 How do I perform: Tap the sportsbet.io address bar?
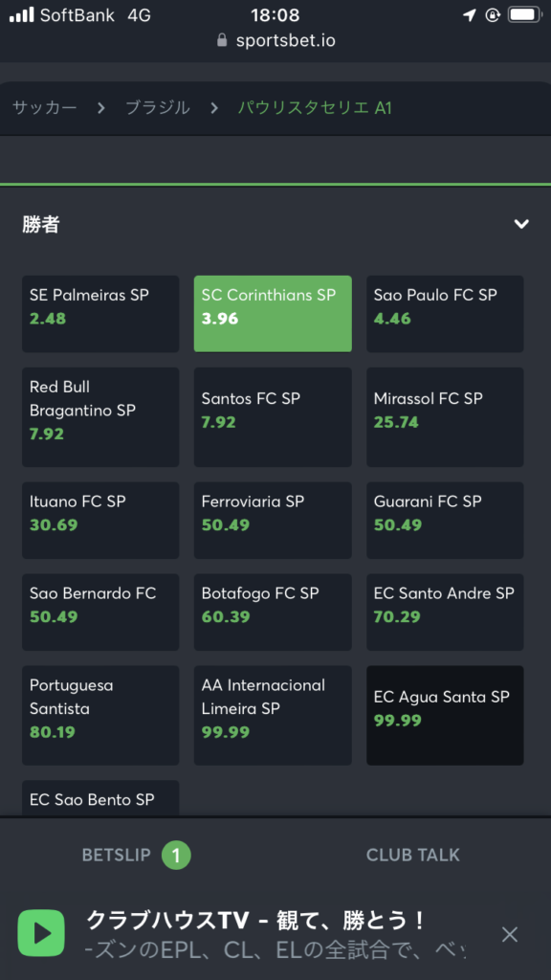click(x=275, y=40)
